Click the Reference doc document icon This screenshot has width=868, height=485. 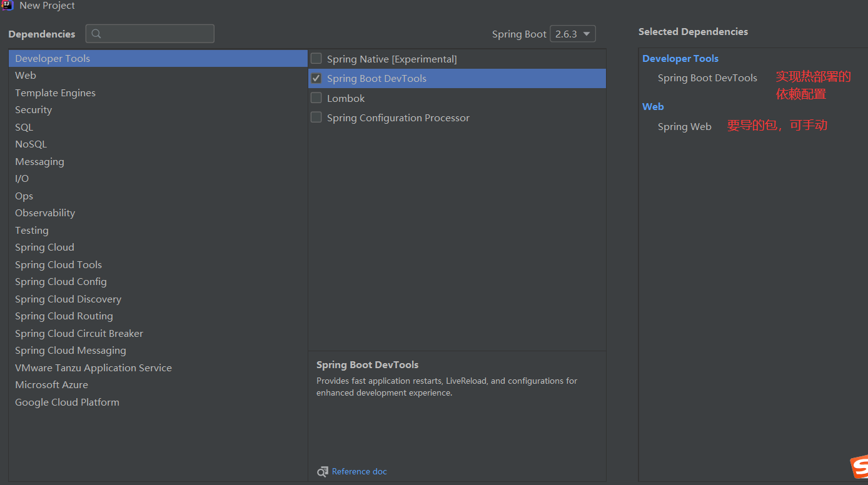pos(322,472)
